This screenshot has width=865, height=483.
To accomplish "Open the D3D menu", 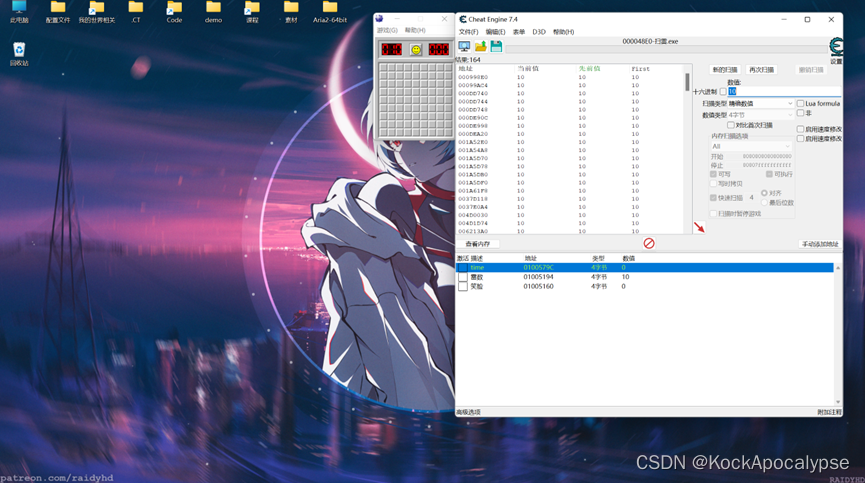I will point(539,32).
